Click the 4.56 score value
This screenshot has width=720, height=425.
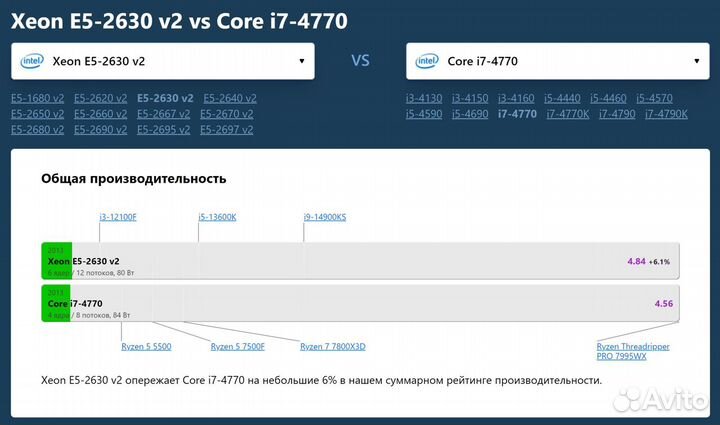(664, 303)
